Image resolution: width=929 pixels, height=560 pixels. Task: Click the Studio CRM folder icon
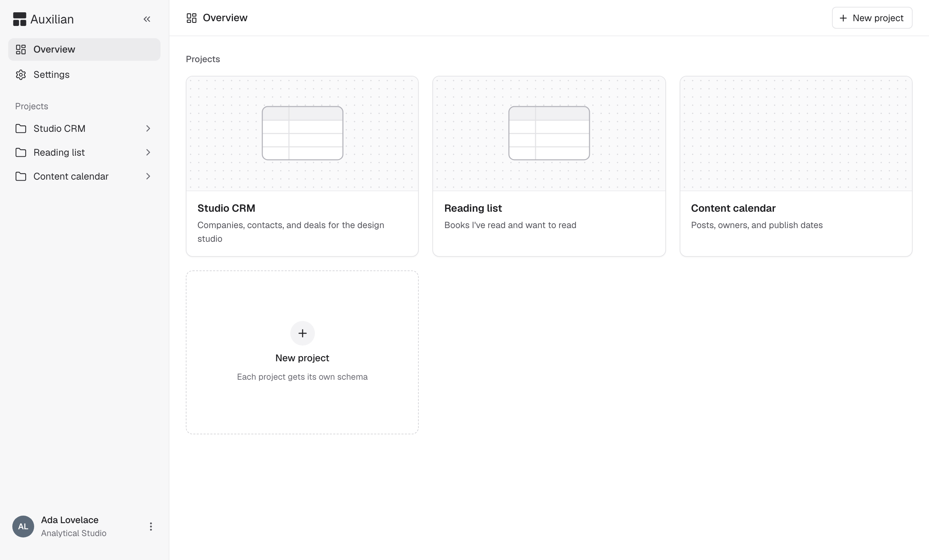pos(21,128)
